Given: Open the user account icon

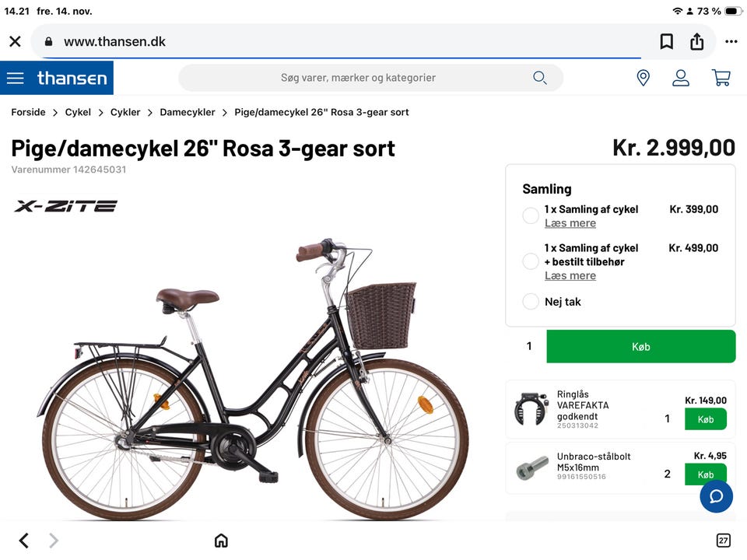Looking at the screenshot, I should click(681, 78).
